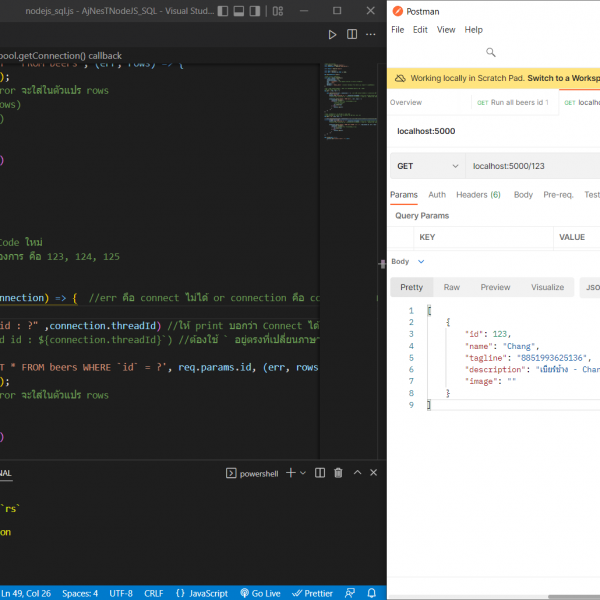Click Switch to a Workspace link
Viewport: 600px width, 600px height.
563,78
